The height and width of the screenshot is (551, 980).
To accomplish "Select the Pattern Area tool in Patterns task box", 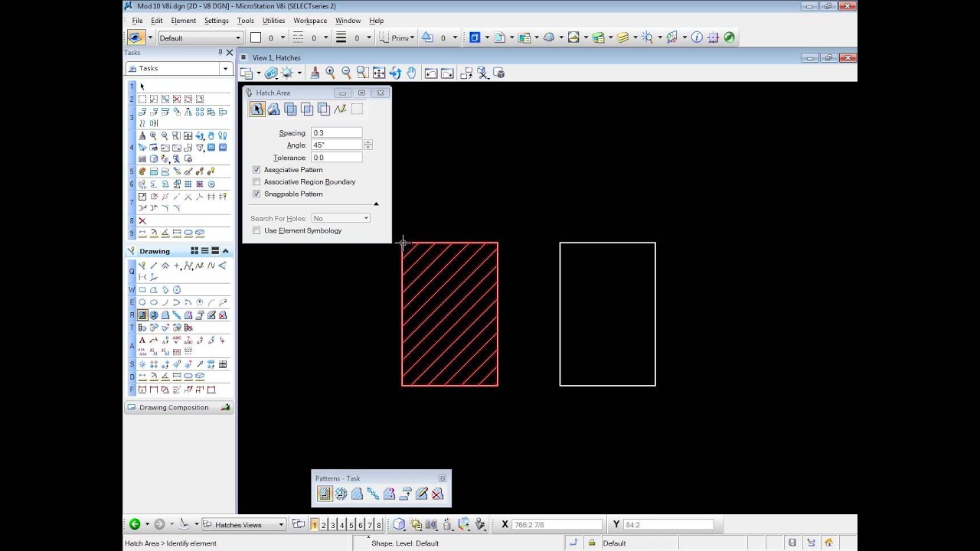I will coord(357,494).
